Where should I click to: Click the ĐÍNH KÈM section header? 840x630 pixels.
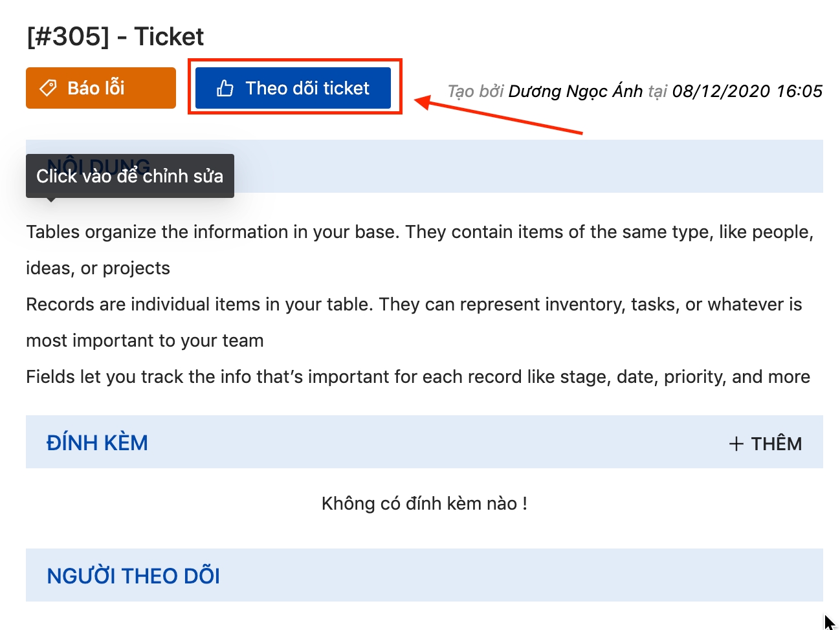click(97, 443)
